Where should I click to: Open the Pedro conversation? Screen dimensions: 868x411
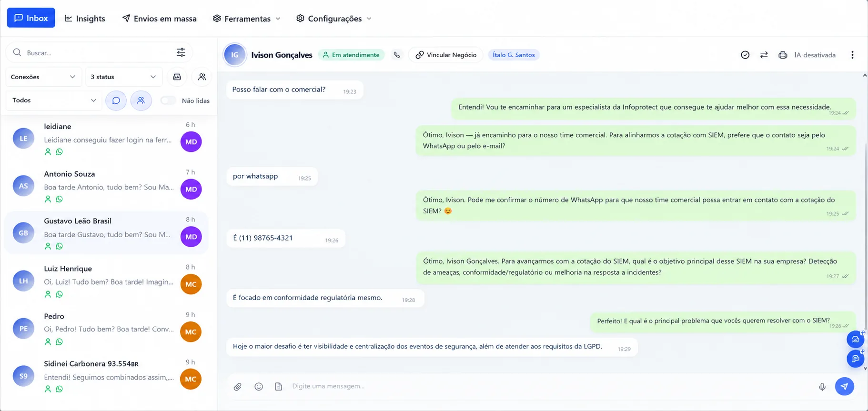click(107, 329)
